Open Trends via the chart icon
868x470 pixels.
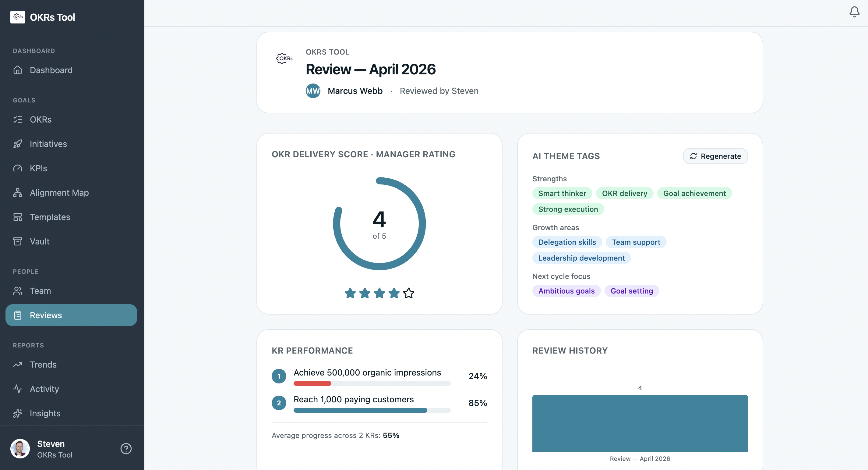(18, 365)
